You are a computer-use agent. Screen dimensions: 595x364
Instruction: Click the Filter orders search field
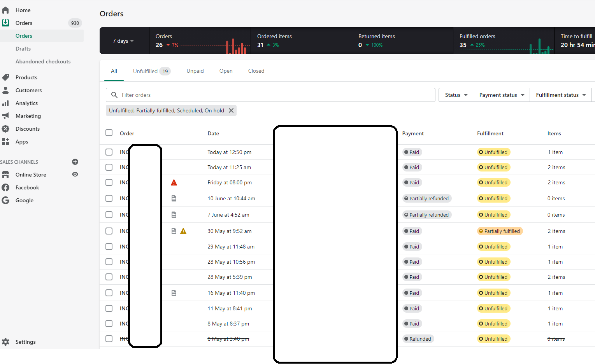[x=270, y=95]
